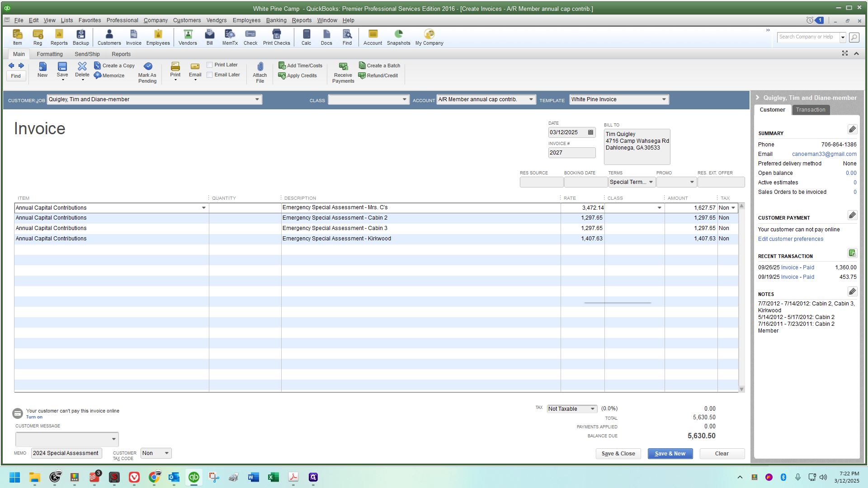Click Turn on online payment link
Viewport: 868px width, 488px height.
coord(34,417)
